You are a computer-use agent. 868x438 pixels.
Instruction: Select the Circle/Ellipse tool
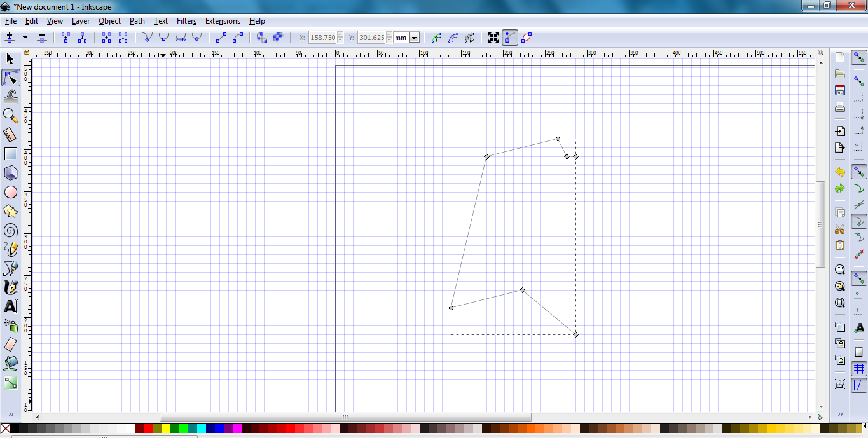10,192
